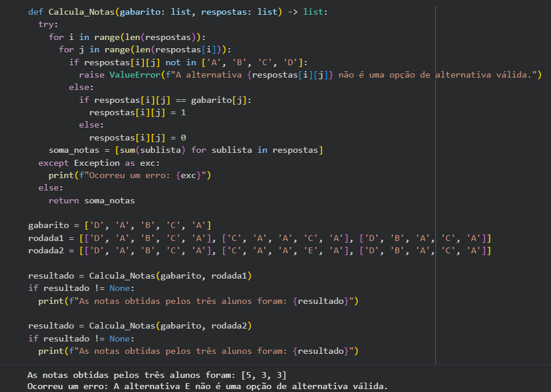The width and height of the screenshot is (551, 392).
Task: Click 'resultado = Calcula_Notas(gabarito, rodada2)' line
Action: click(140, 326)
